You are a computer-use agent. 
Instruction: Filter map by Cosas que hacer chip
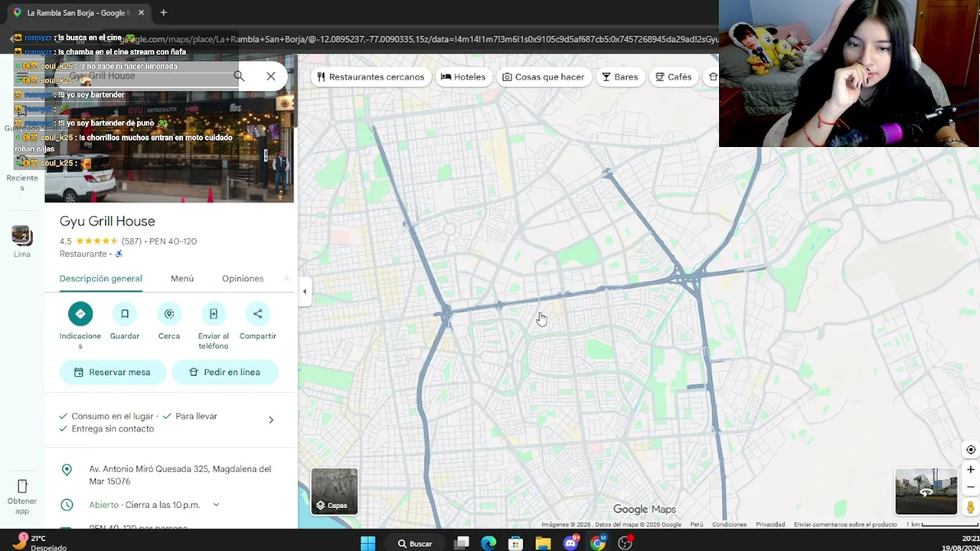(544, 77)
